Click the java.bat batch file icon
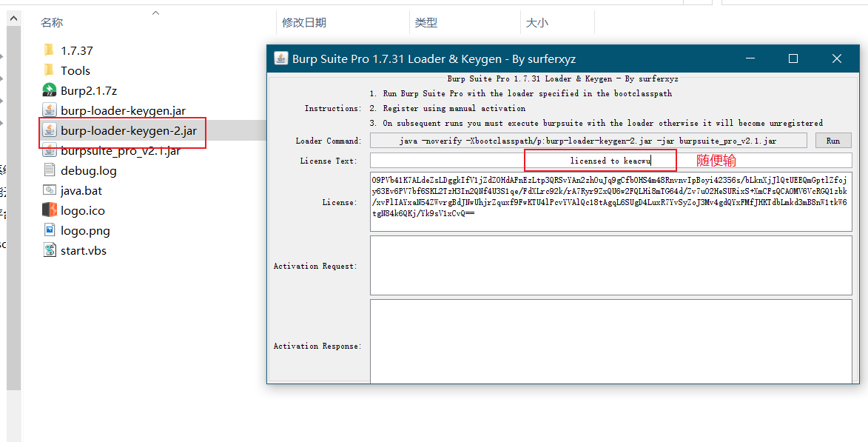This screenshot has width=868, height=442. click(x=50, y=190)
